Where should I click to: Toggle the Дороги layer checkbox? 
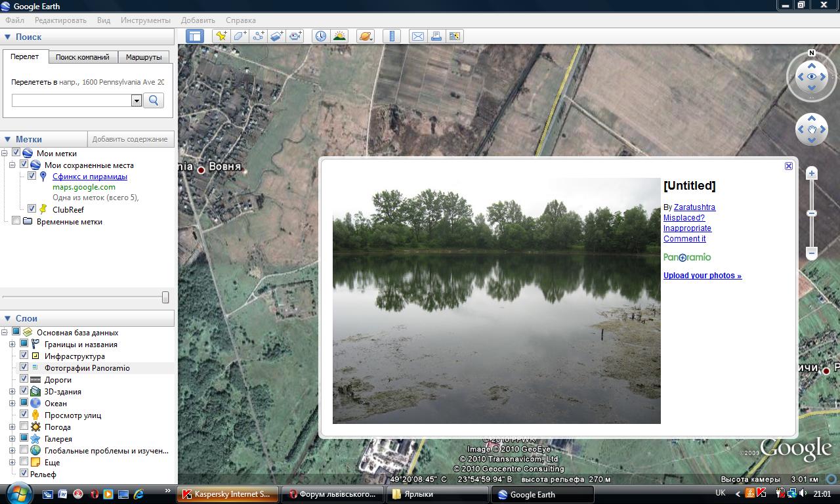(24, 379)
